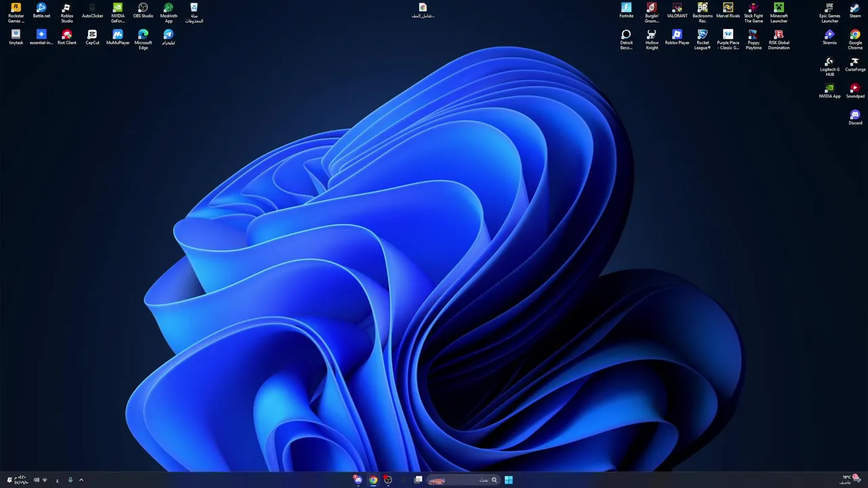This screenshot has height=488, width=868.
Task: Select the Roblox Player desktop icon
Action: [677, 37]
